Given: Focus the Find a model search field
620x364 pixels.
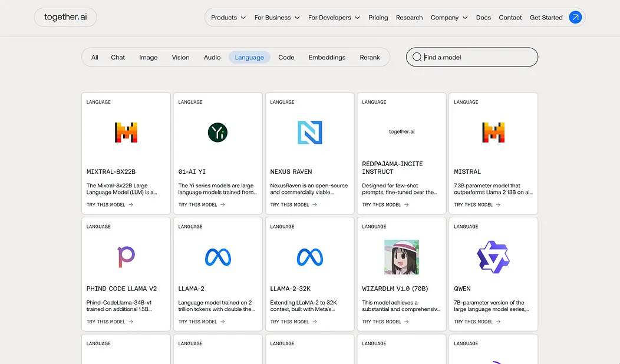Looking at the screenshot, I should (471, 57).
